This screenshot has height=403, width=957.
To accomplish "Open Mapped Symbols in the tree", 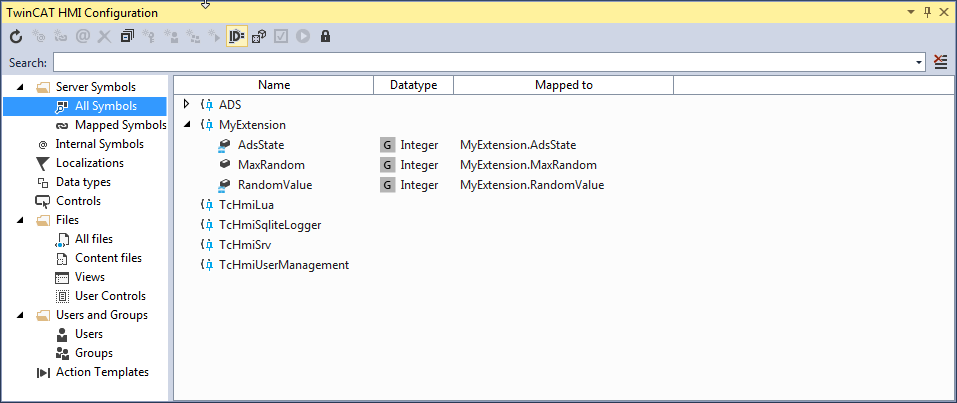I will 120,125.
